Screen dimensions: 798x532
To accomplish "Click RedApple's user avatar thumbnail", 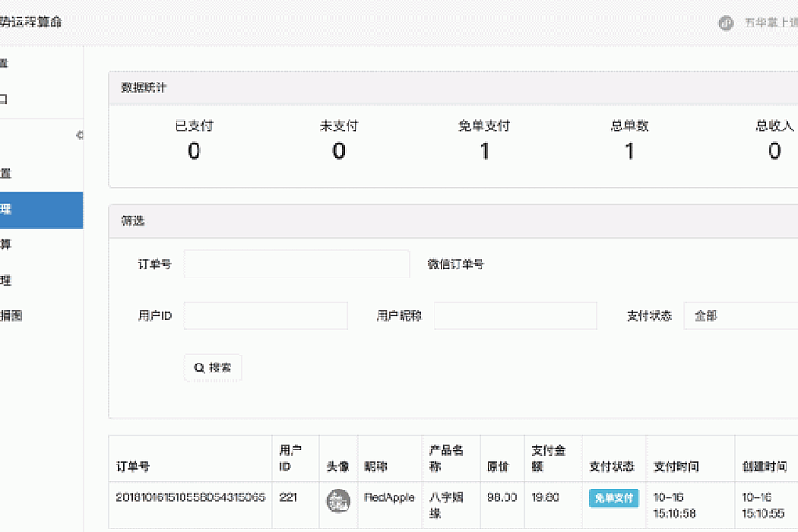I will click(338, 500).
